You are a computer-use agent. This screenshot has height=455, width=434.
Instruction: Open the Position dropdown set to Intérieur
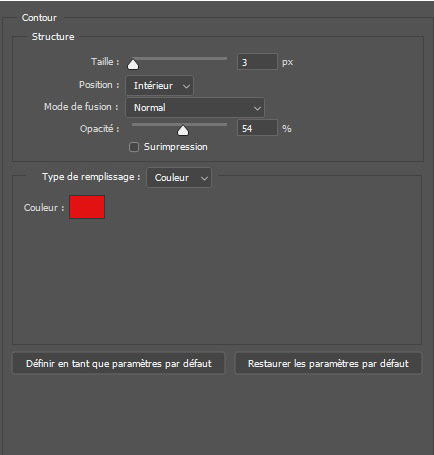click(159, 86)
